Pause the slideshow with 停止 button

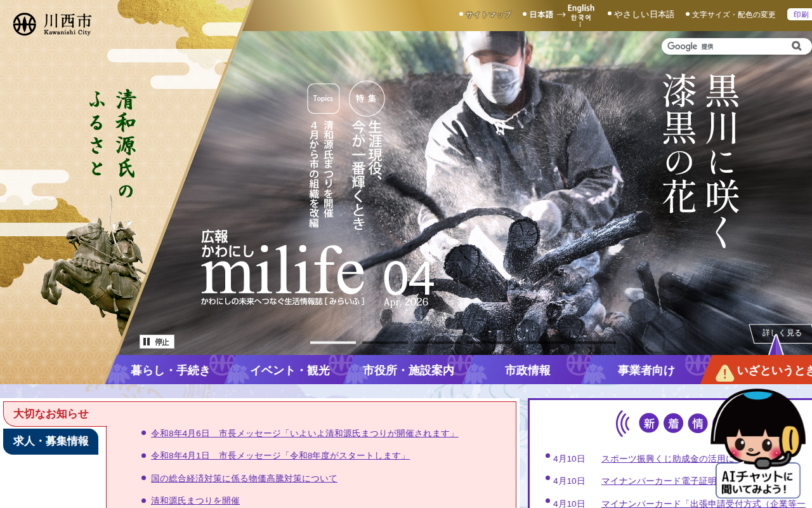click(x=157, y=342)
